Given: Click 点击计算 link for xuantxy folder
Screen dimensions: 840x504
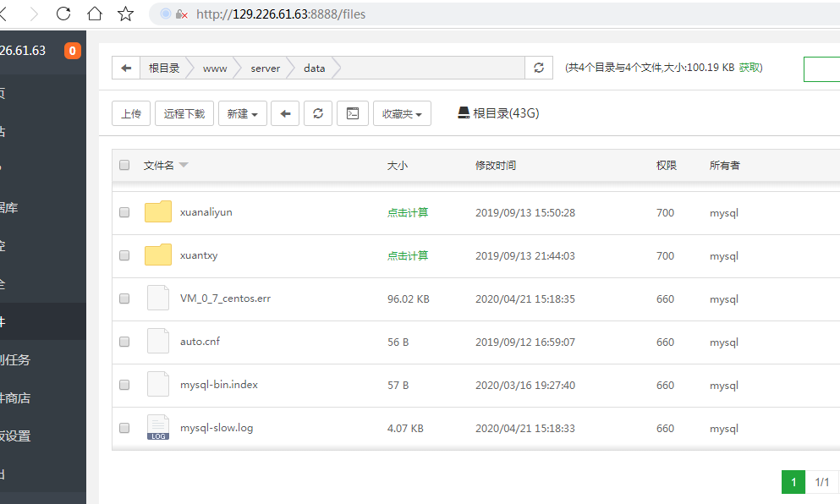Looking at the screenshot, I should pos(408,256).
